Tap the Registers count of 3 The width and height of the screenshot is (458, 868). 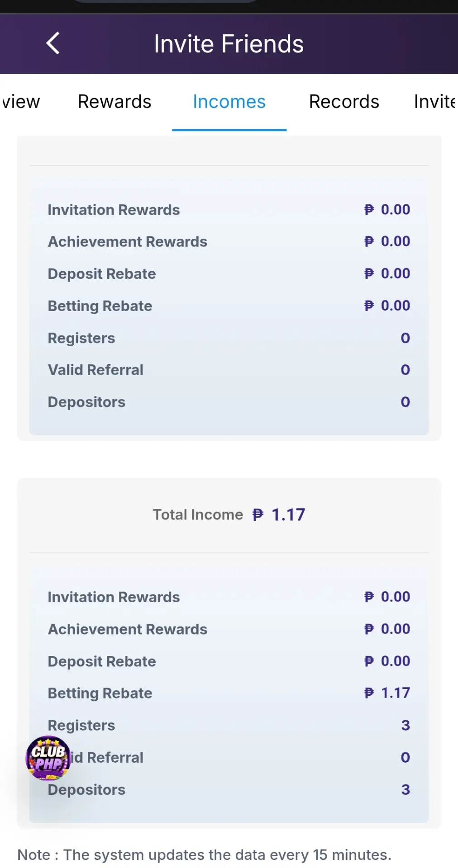pos(406,725)
